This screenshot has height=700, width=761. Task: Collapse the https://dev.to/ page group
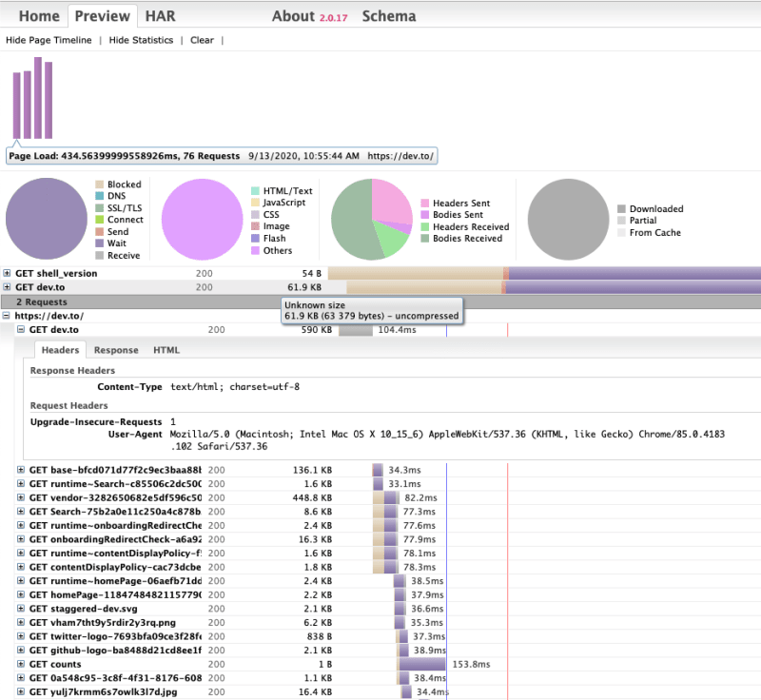[x=6, y=316]
